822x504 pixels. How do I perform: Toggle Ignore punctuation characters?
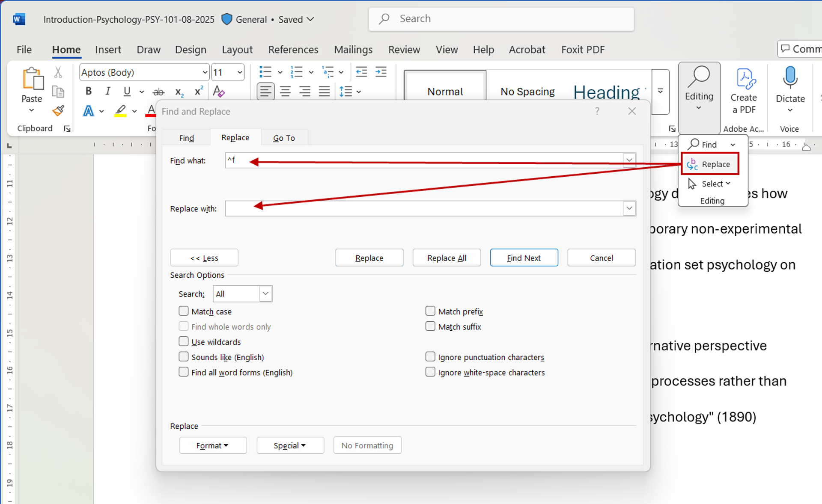click(x=430, y=357)
